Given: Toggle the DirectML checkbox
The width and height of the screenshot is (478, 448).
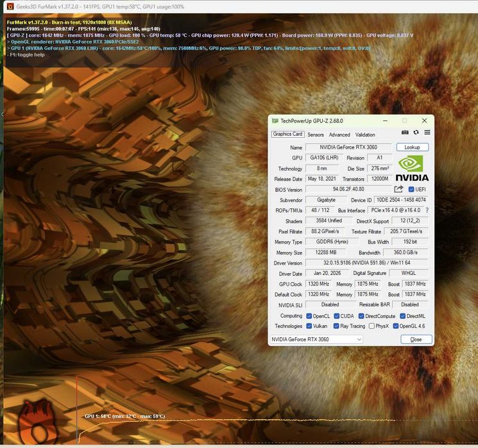Looking at the screenshot, I should [402, 316].
